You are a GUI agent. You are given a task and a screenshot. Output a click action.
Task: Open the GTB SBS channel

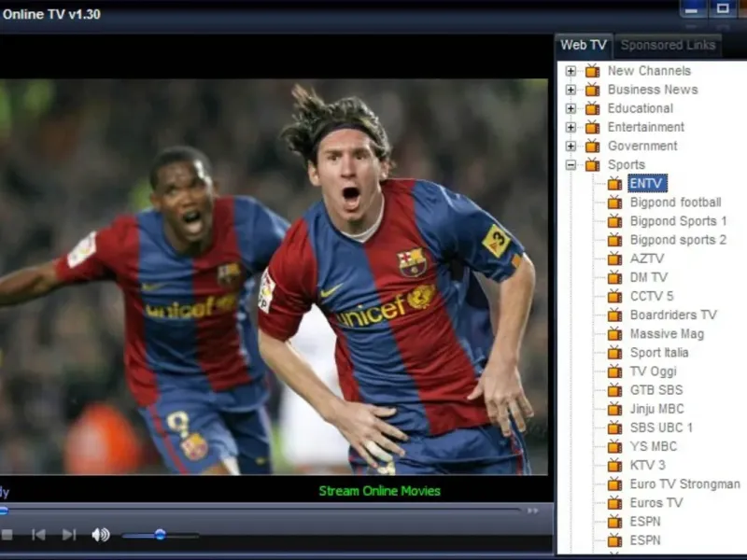(x=656, y=390)
